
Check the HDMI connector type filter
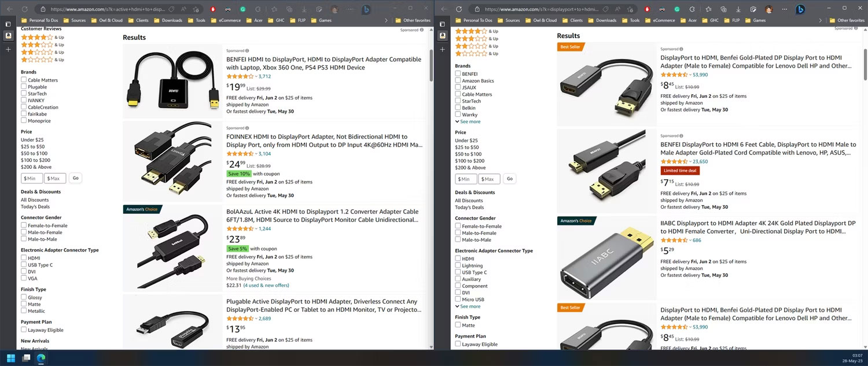click(458, 258)
